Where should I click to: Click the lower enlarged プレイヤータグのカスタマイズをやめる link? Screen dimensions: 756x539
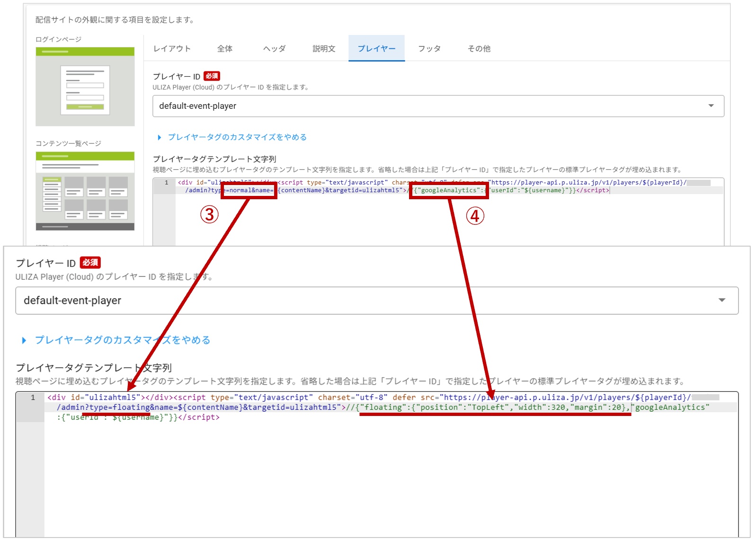pyautogui.click(x=123, y=340)
